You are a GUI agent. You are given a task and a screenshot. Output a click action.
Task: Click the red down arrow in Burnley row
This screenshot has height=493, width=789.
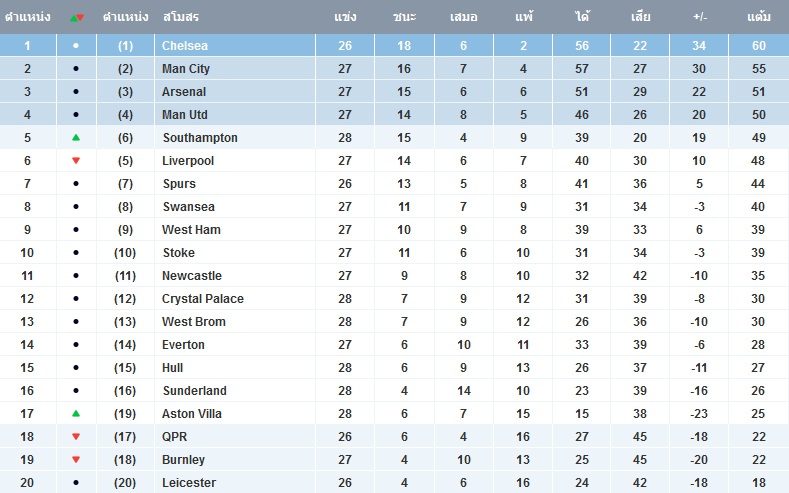pyautogui.click(x=76, y=460)
